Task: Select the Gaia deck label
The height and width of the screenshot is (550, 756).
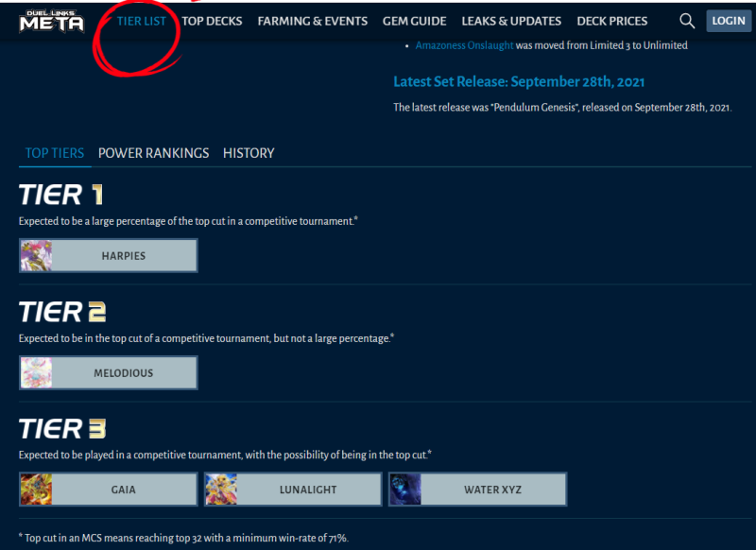Action: [x=124, y=490]
